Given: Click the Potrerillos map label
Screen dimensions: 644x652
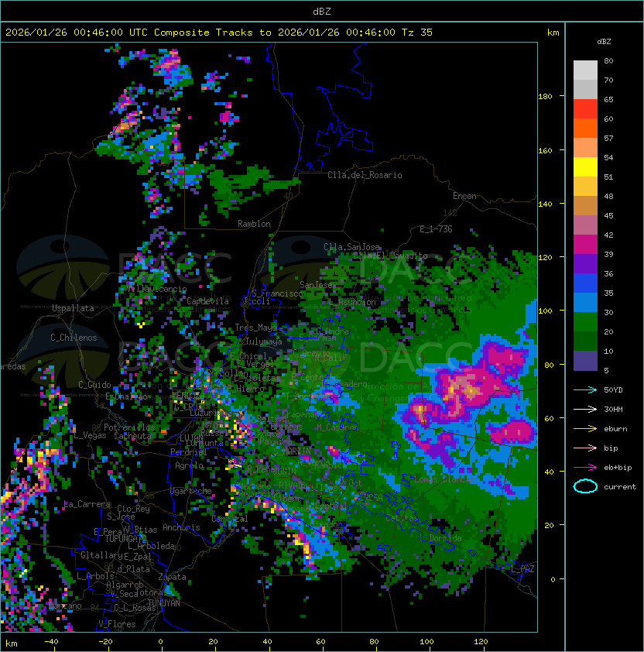Looking at the screenshot, I should (129, 427).
